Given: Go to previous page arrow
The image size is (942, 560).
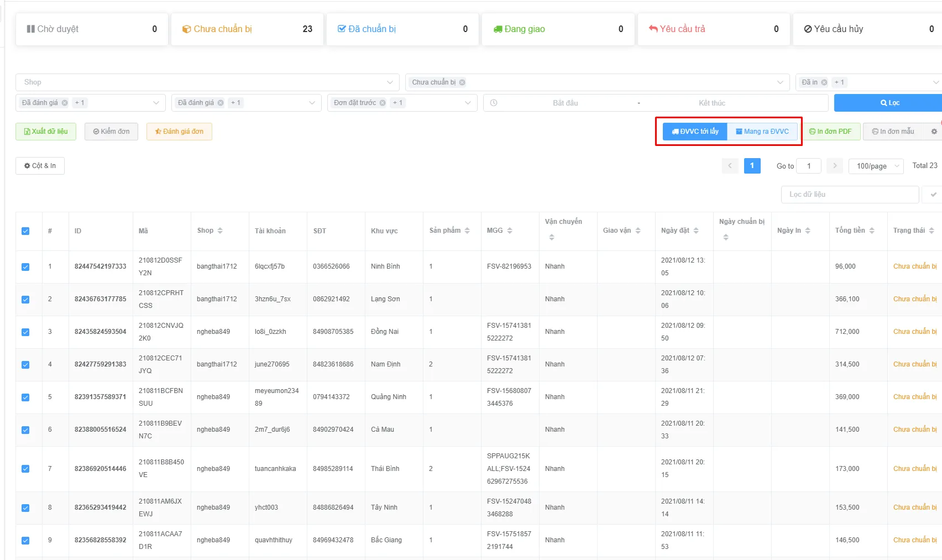Looking at the screenshot, I should (x=730, y=166).
